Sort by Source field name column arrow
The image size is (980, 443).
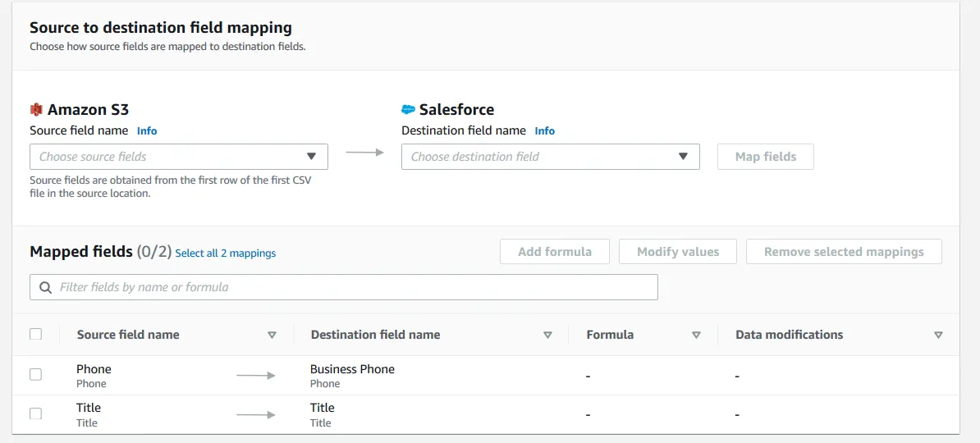coord(272,335)
